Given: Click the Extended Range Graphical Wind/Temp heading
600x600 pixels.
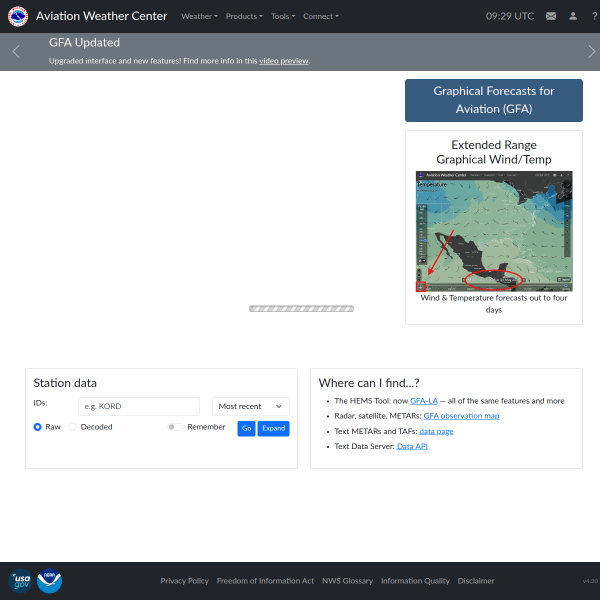Looking at the screenshot, I should pyautogui.click(x=494, y=152).
